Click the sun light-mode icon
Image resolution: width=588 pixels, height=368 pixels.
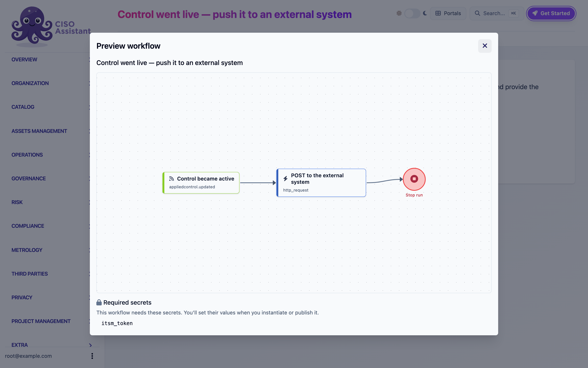(x=399, y=13)
